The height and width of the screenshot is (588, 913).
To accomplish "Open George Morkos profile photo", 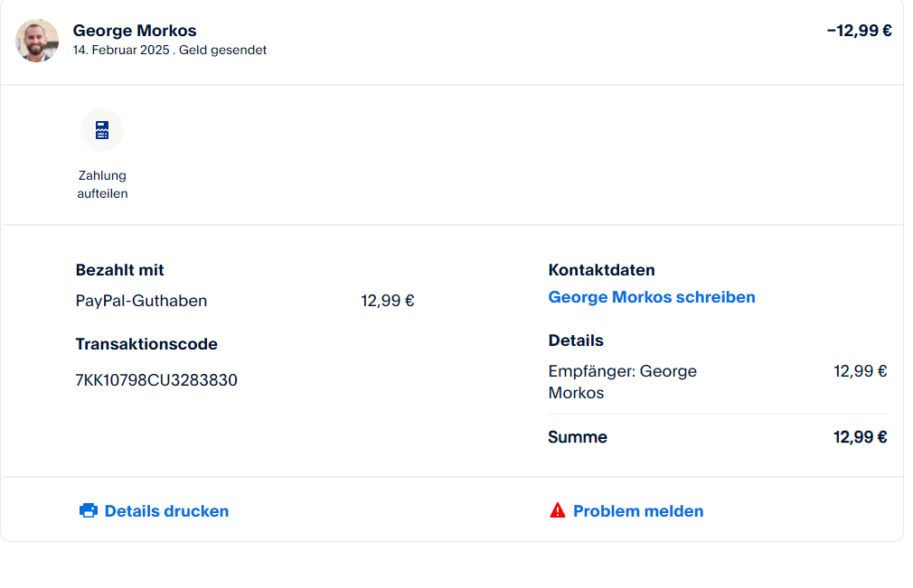I will click(37, 41).
